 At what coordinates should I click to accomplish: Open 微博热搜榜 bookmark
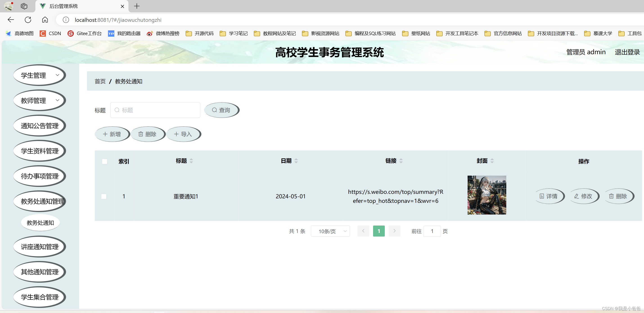point(163,34)
